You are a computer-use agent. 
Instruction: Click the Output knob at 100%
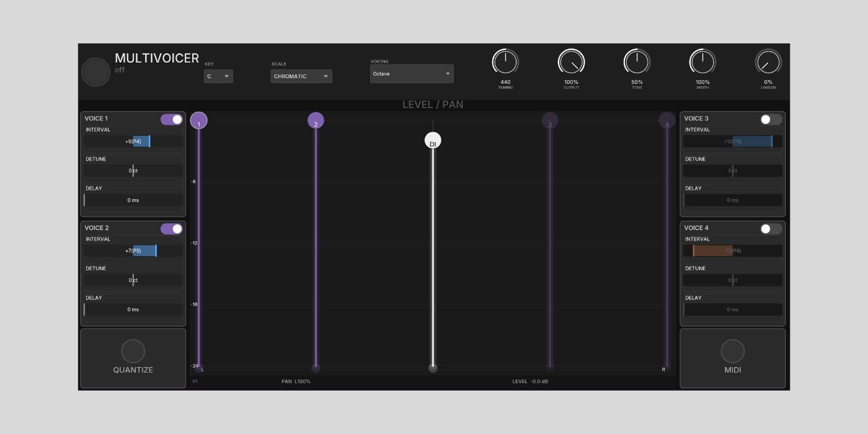click(x=571, y=62)
